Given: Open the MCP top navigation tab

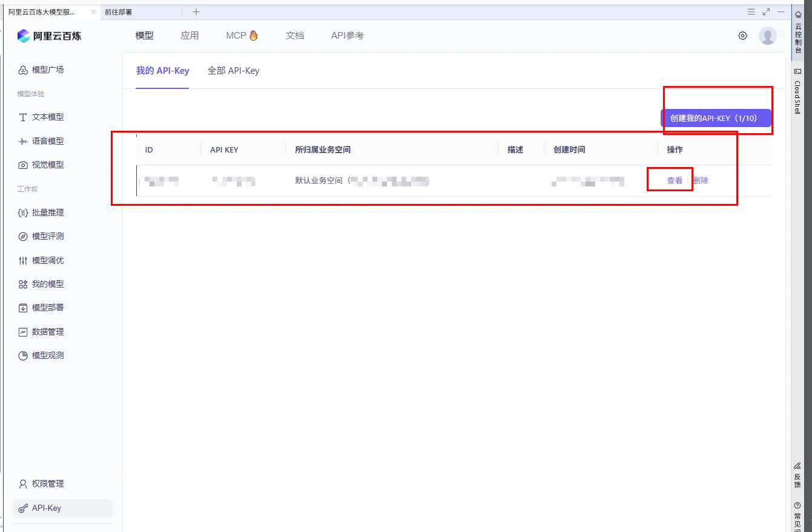Looking at the screenshot, I should click(242, 36).
